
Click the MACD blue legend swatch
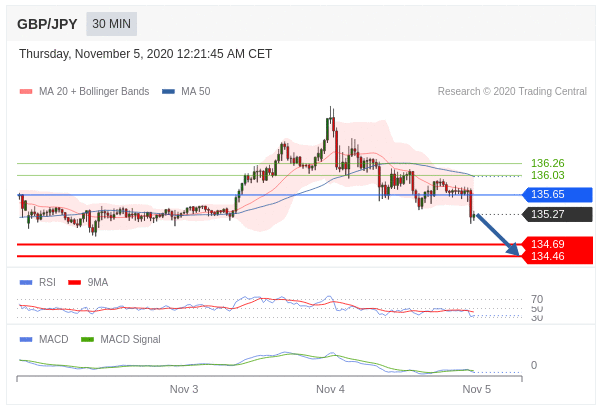(x=26, y=339)
